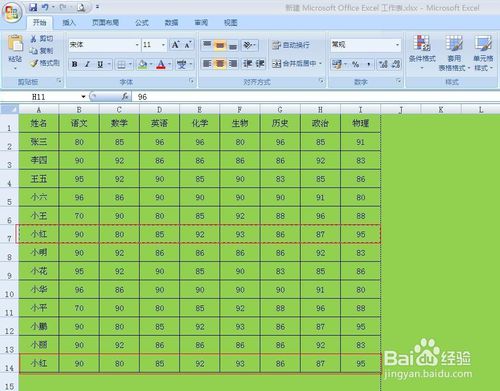Toggle Middle Align in alignment group
500x391 pixels.
coord(220,45)
